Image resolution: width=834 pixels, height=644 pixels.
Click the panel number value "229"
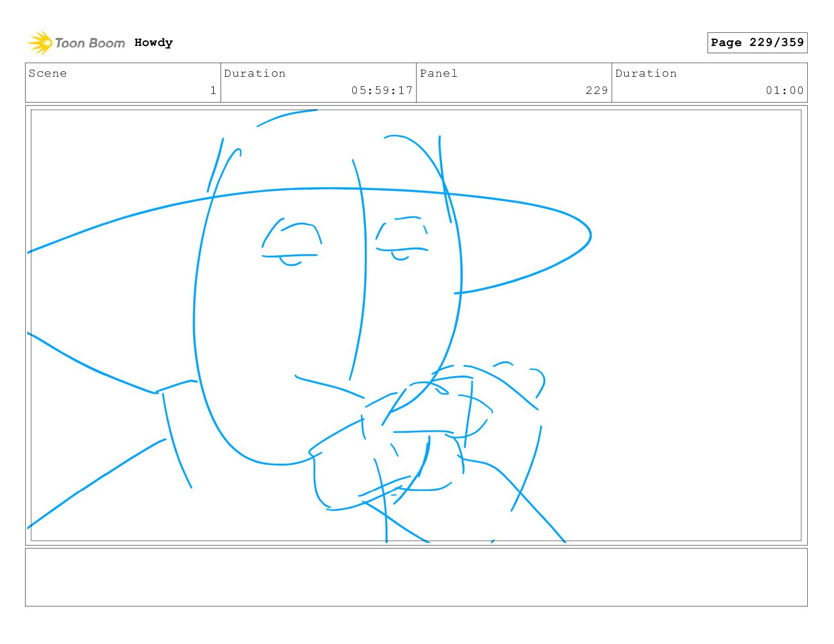coord(596,90)
